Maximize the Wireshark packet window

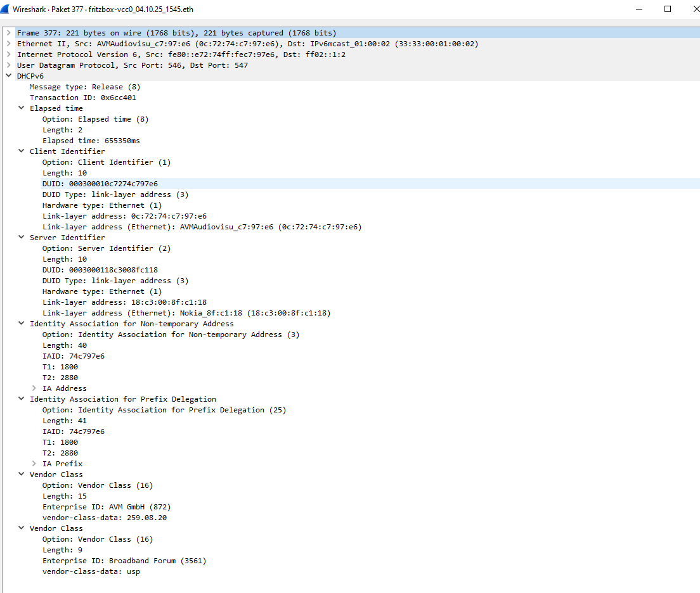pyautogui.click(x=668, y=9)
